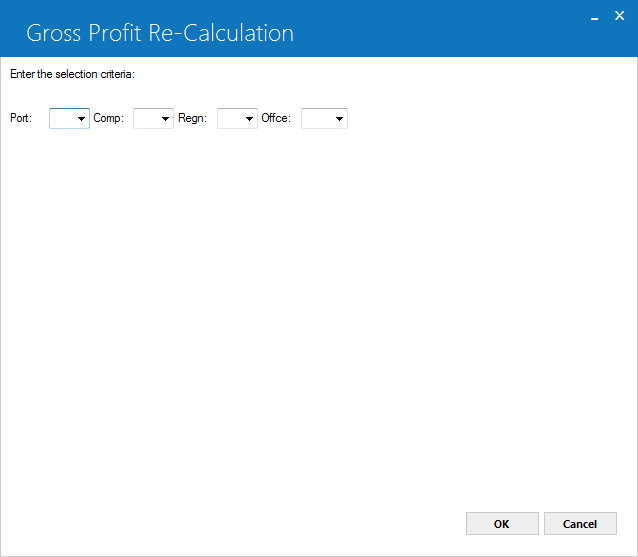Click the 'Enter the selection criteria:' text
638x557 pixels.
pyautogui.click(x=72, y=74)
